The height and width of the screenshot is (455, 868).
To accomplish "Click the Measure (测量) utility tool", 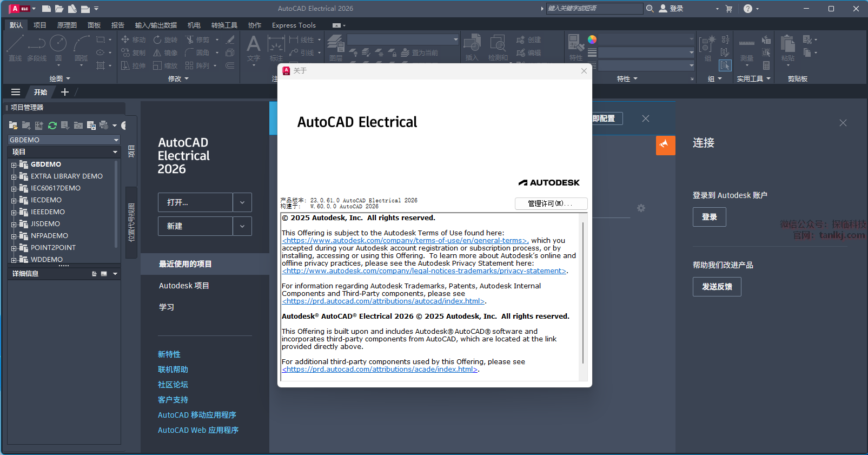I will [746, 48].
